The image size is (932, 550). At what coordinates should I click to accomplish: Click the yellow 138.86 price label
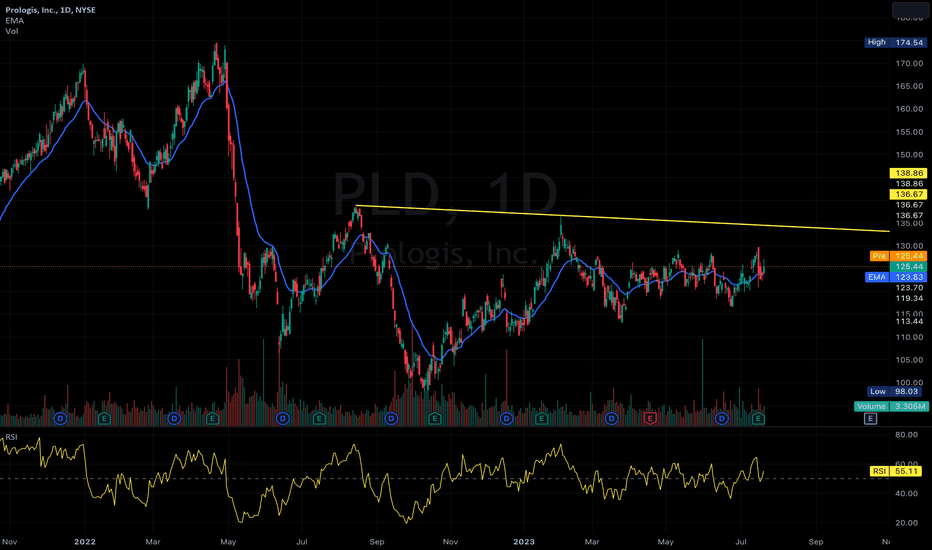tap(908, 173)
